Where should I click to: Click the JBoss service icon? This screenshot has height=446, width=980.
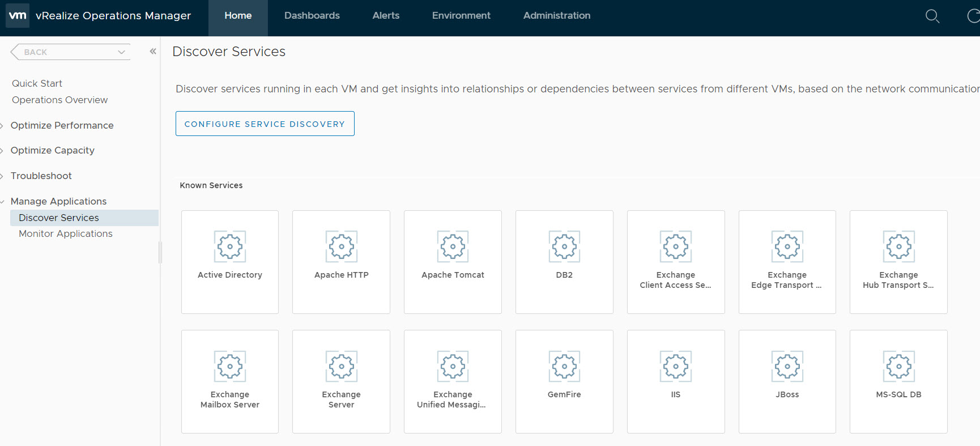tap(787, 366)
